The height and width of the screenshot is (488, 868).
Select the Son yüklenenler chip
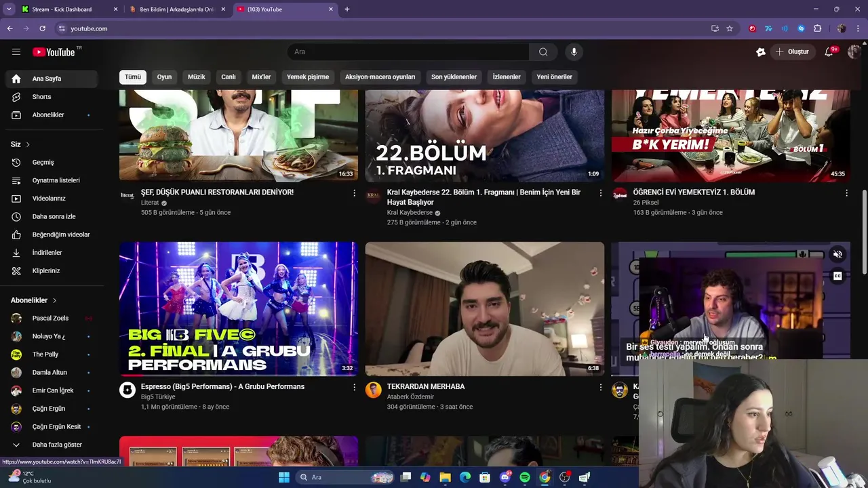pos(454,77)
